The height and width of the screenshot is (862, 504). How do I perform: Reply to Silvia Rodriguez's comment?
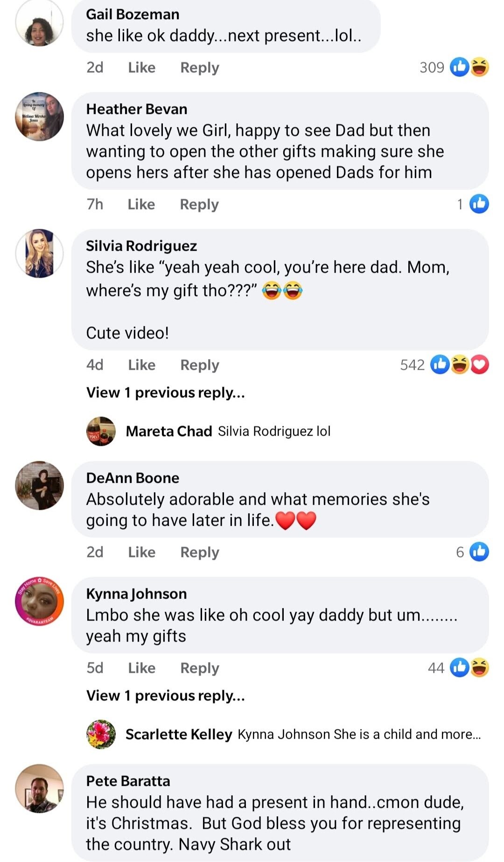point(200,365)
